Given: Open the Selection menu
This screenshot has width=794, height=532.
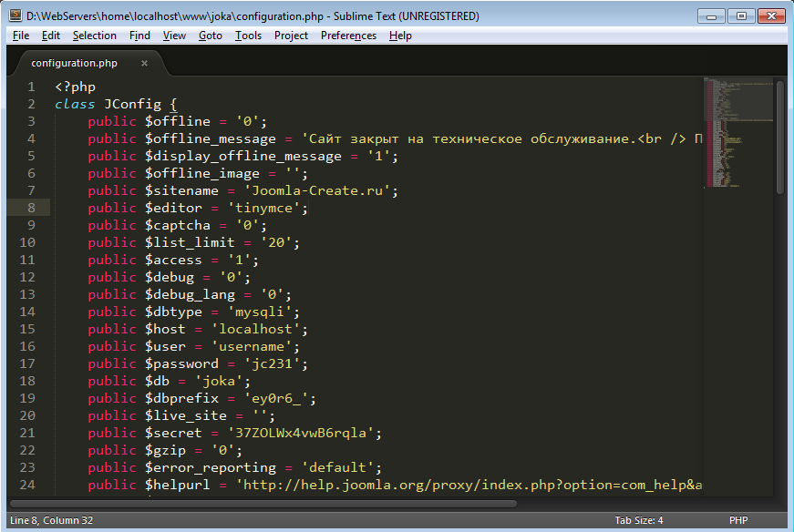Looking at the screenshot, I should [94, 36].
